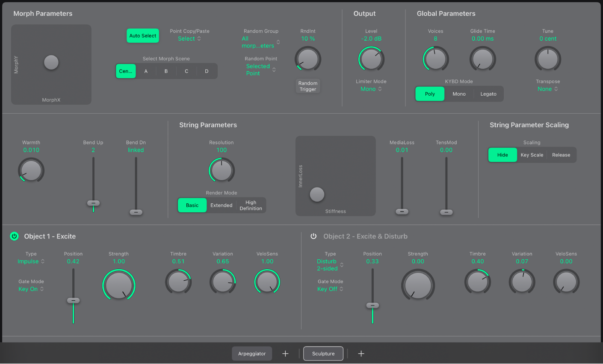Click the plus icon after Sculpture
Screen dimensions: 603x364
361,354
